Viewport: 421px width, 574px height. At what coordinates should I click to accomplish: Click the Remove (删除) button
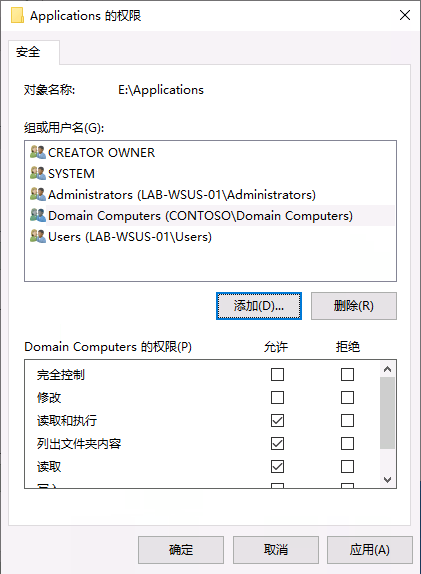tap(354, 306)
